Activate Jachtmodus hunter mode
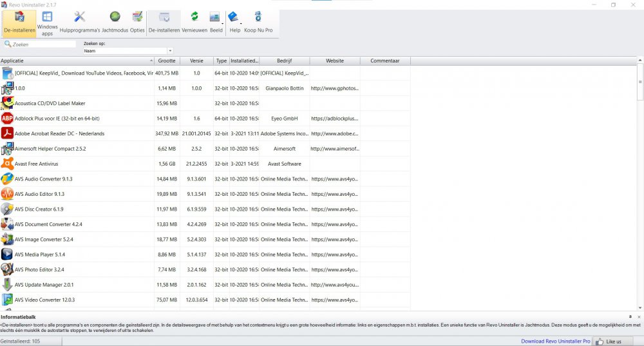 115,22
